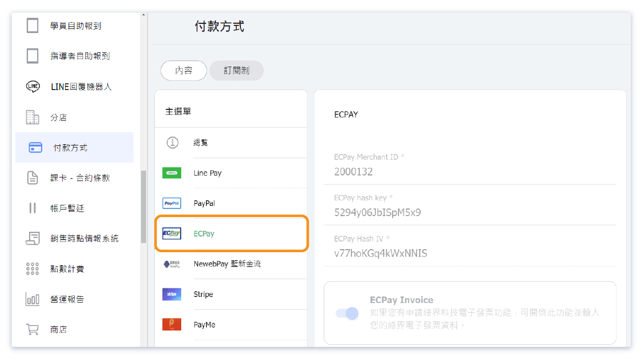Screen dimensions: 644x360
Task: Open the 課卡 - 合約條款 document icon
Action: point(33,178)
